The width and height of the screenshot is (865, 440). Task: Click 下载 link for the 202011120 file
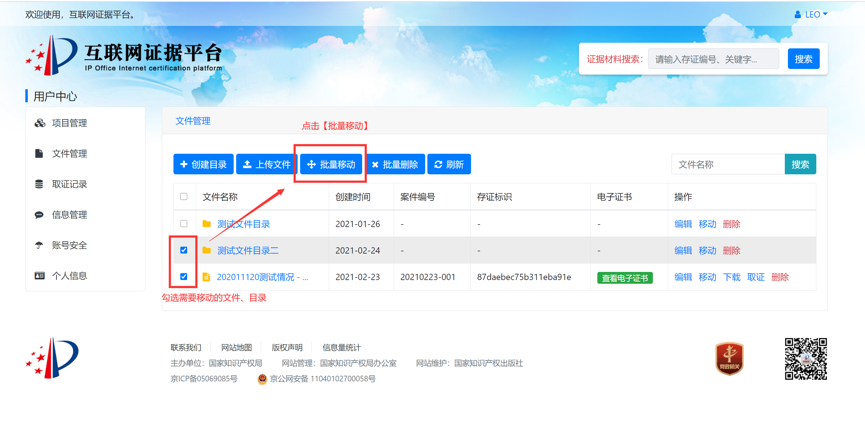732,277
